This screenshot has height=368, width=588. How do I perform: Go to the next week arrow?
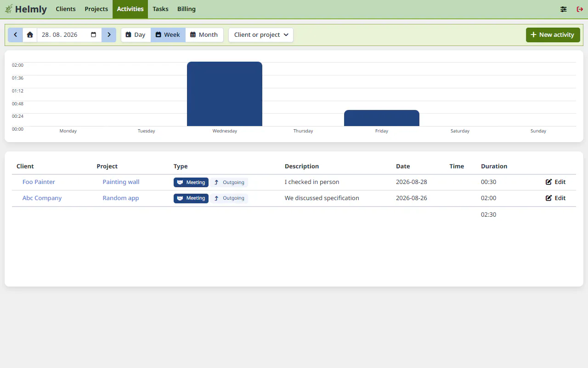pos(109,35)
